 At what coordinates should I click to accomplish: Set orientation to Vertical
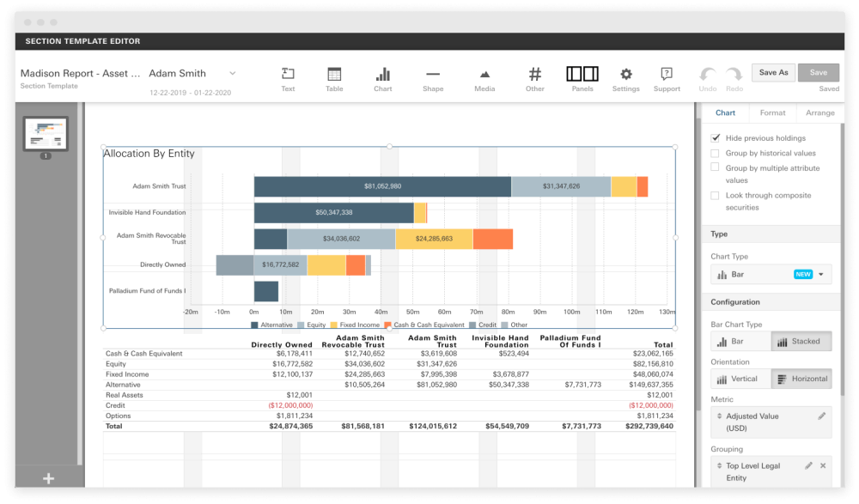click(740, 379)
